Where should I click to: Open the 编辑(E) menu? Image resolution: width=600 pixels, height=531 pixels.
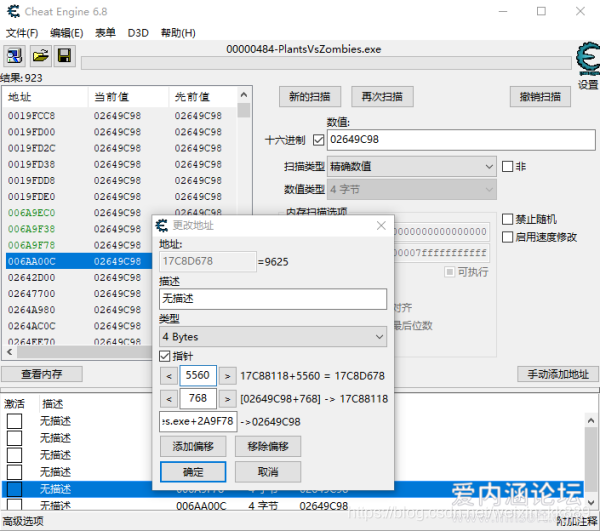click(67, 33)
